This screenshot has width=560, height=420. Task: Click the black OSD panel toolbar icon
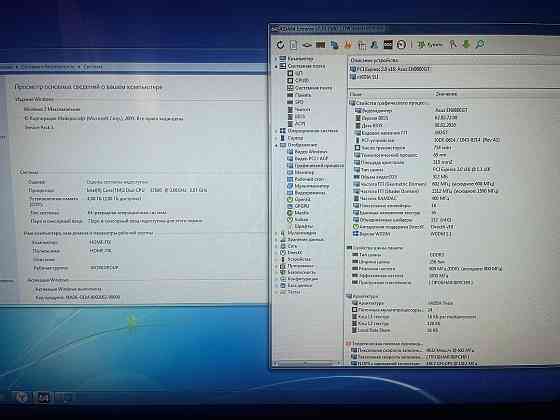coord(388,45)
